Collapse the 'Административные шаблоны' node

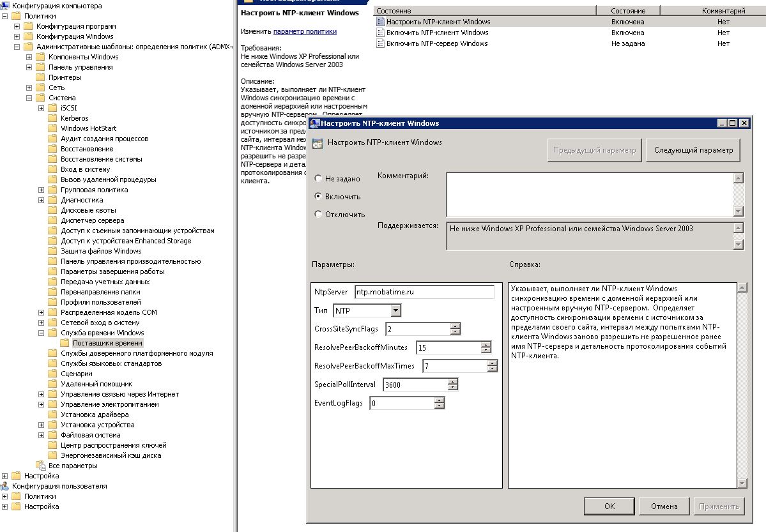[x=17, y=47]
